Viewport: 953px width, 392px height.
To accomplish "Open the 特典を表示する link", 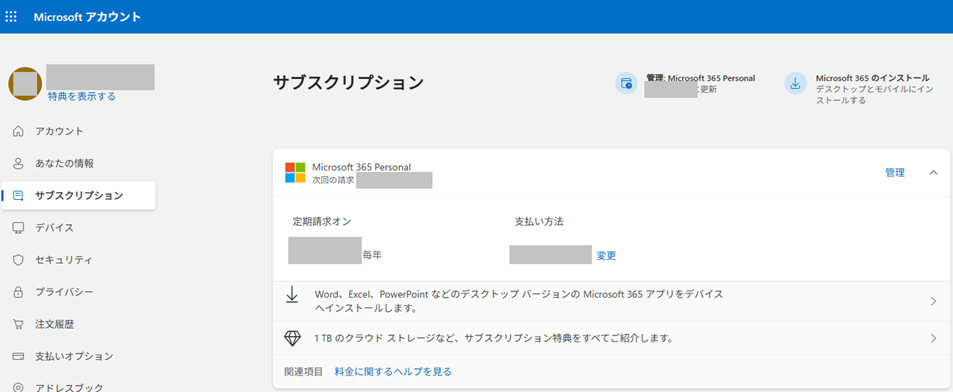I will click(81, 97).
